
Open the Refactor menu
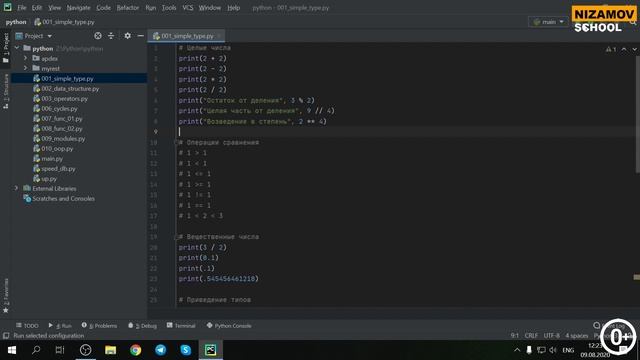[128, 8]
